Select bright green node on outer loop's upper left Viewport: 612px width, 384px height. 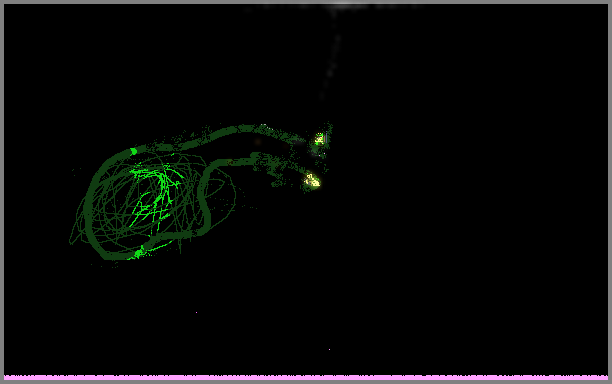(133, 151)
